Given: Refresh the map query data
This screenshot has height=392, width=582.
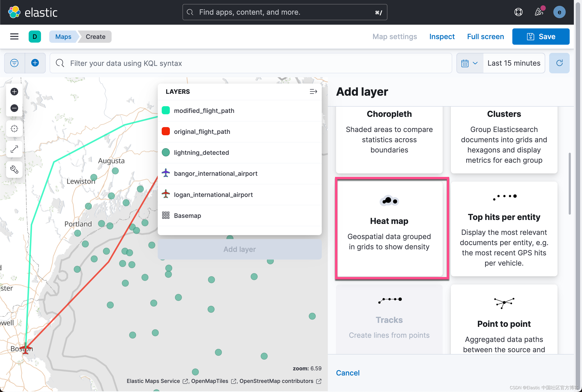Looking at the screenshot, I should coord(559,63).
